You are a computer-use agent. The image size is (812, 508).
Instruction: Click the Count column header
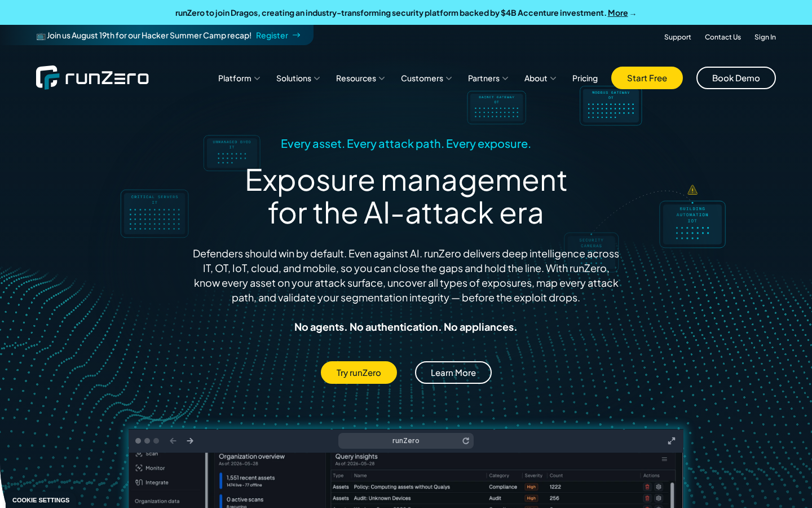click(x=556, y=476)
